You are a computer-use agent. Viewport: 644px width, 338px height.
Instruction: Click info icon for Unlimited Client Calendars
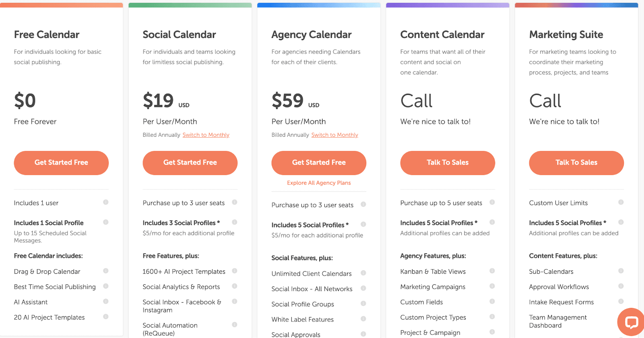pos(363,273)
